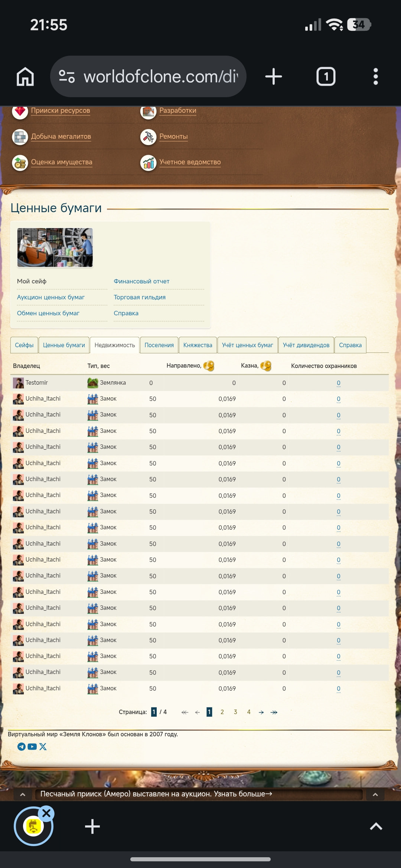Expand the news ticker right chevron

pyautogui.click(x=375, y=795)
